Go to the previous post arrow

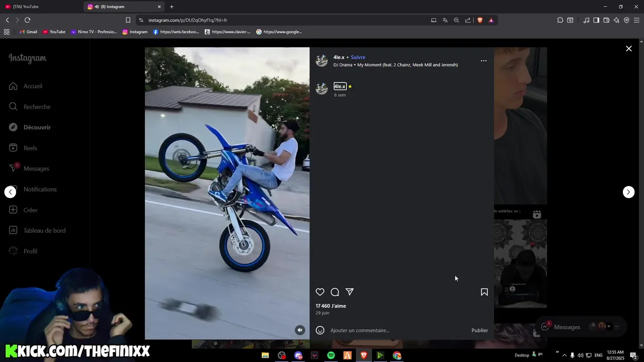click(11, 192)
